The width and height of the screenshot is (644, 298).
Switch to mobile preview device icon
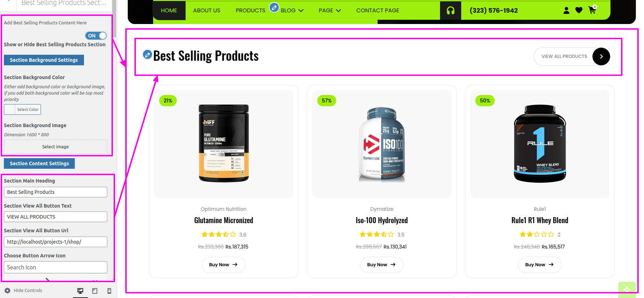pyautogui.click(x=109, y=291)
